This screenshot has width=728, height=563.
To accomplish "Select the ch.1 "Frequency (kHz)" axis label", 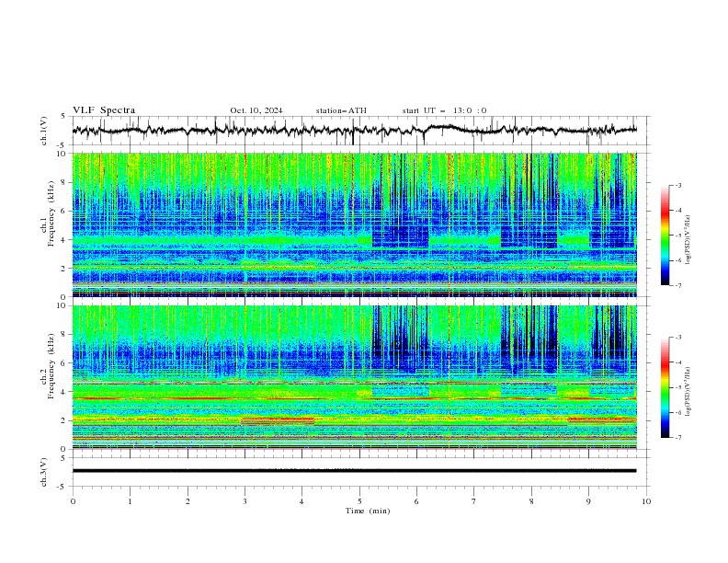I will (x=51, y=213).
